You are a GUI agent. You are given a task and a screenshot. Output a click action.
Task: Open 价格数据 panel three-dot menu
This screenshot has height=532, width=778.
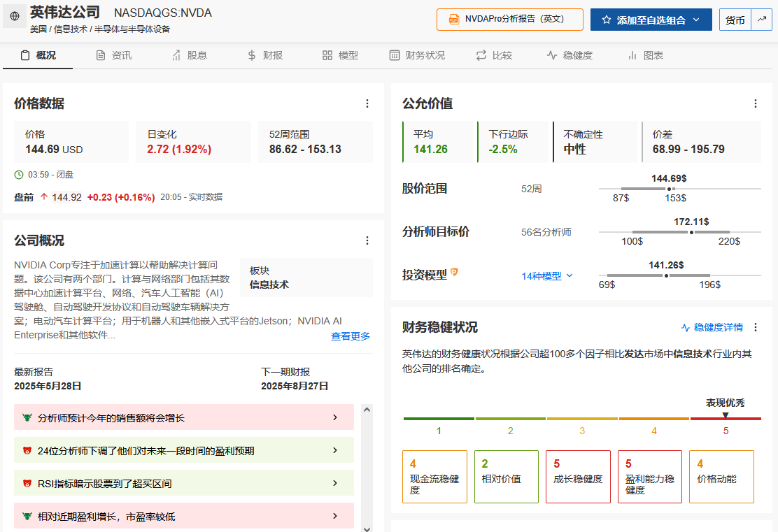(367, 103)
